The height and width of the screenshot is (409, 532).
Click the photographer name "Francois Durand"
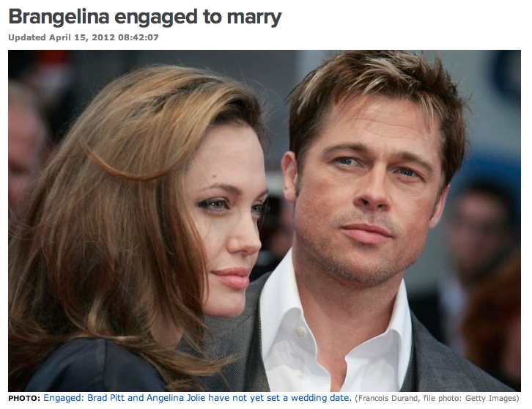point(387,399)
